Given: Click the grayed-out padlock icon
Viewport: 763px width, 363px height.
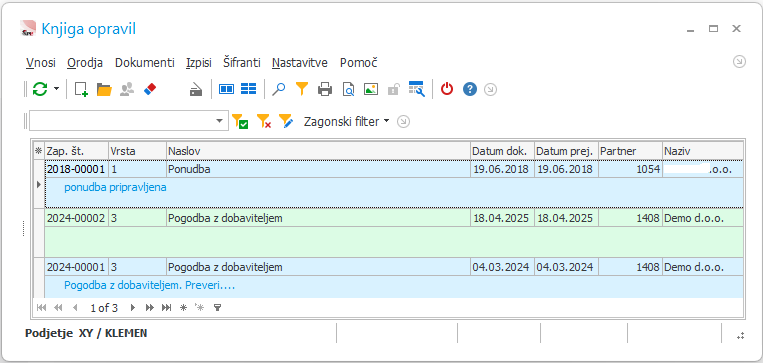Looking at the screenshot, I should coord(394,90).
